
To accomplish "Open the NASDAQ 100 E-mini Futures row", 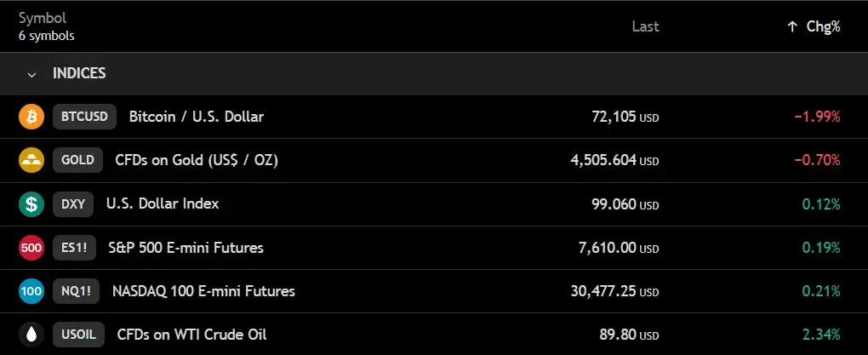I will [434, 291].
